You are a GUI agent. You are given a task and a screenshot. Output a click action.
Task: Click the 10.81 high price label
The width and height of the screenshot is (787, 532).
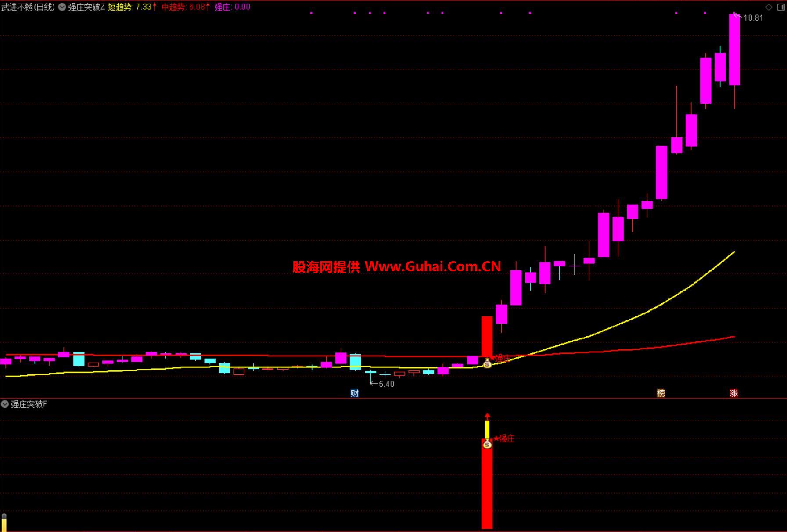tap(753, 18)
